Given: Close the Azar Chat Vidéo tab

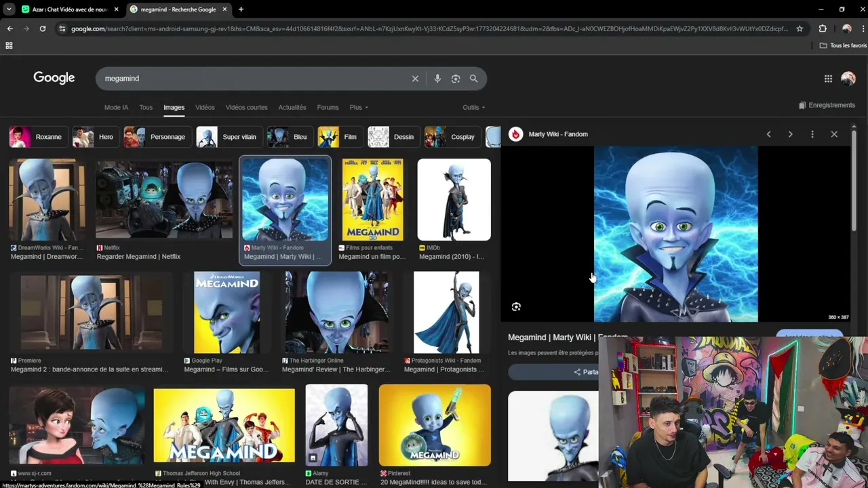Looking at the screenshot, I should (116, 9).
